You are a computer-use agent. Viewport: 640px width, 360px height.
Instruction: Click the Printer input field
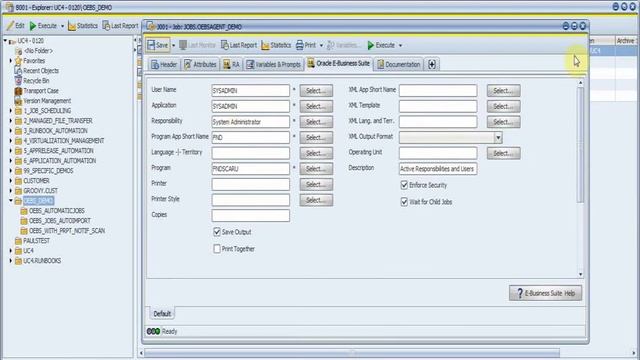pyautogui.click(x=251, y=184)
